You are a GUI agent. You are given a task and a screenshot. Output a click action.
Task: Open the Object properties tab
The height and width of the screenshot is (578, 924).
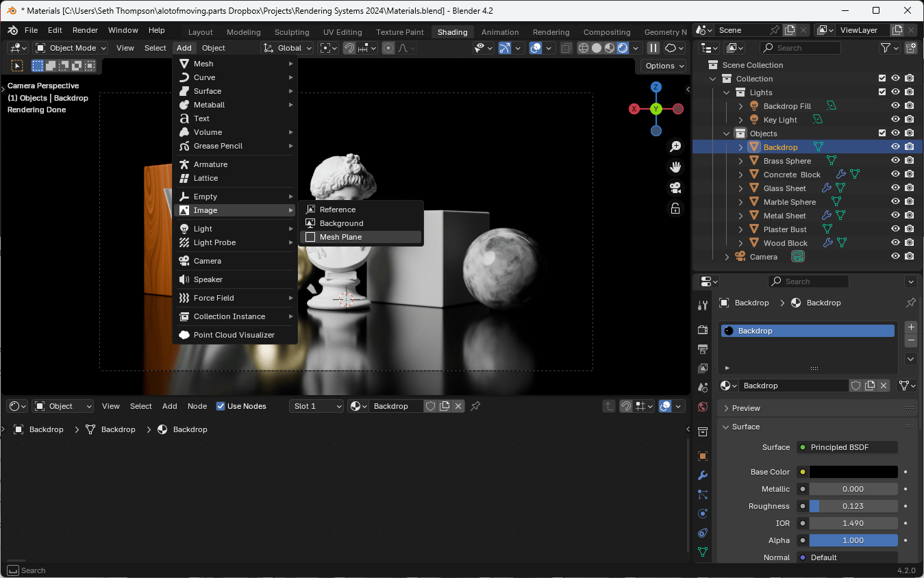click(702, 456)
